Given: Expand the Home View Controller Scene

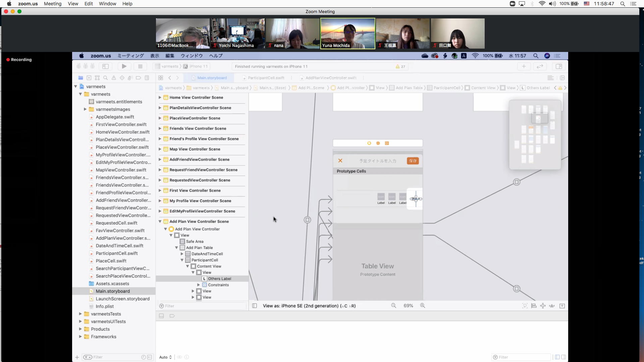Looking at the screenshot, I should click(160, 98).
